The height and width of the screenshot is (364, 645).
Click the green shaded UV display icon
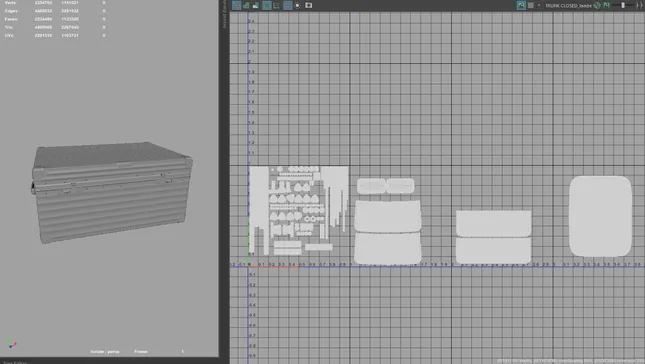[246, 6]
